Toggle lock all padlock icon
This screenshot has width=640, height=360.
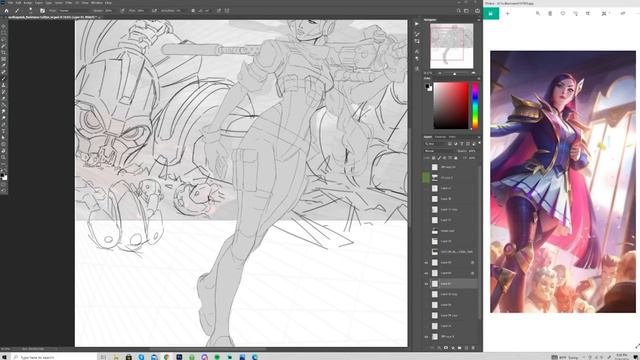tap(456, 158)
